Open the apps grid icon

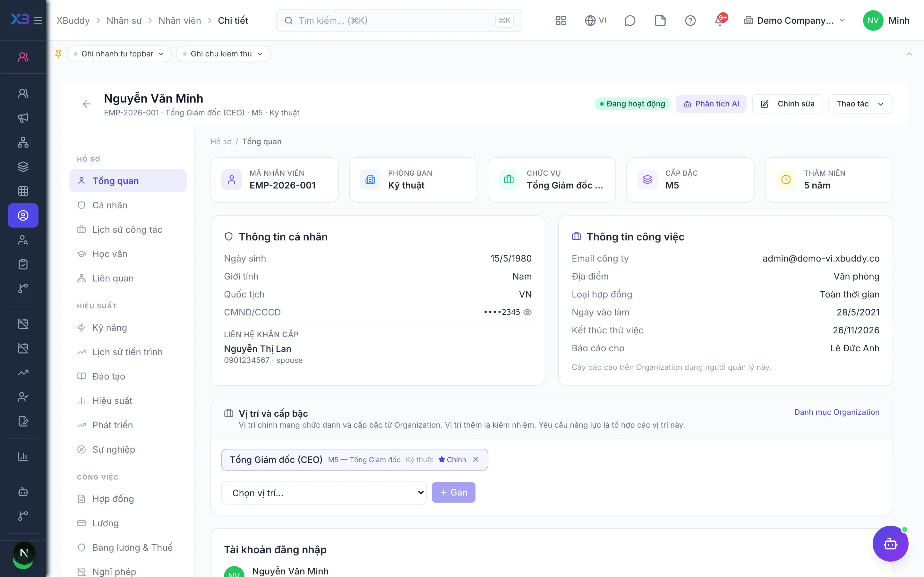click(560, 21)
